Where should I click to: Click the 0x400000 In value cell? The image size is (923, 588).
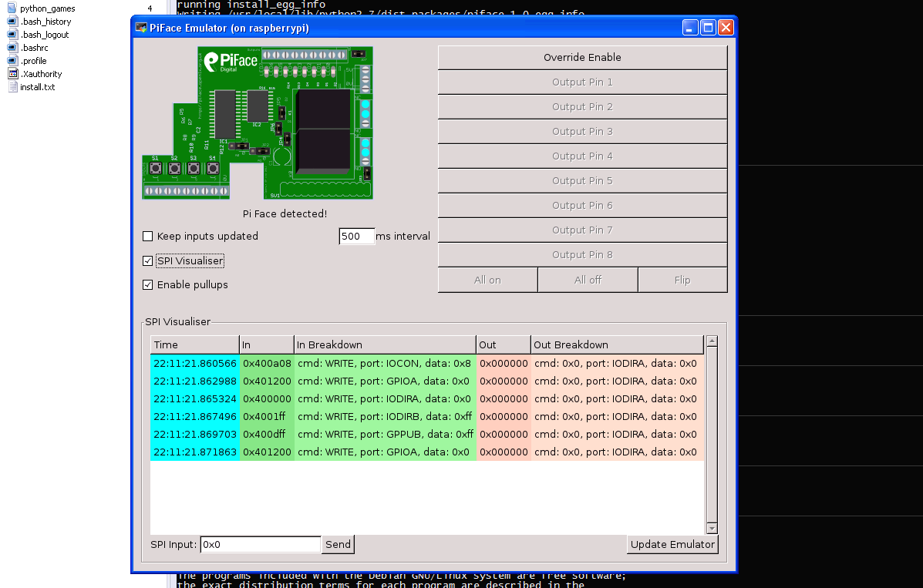click(x=267, y=399)
